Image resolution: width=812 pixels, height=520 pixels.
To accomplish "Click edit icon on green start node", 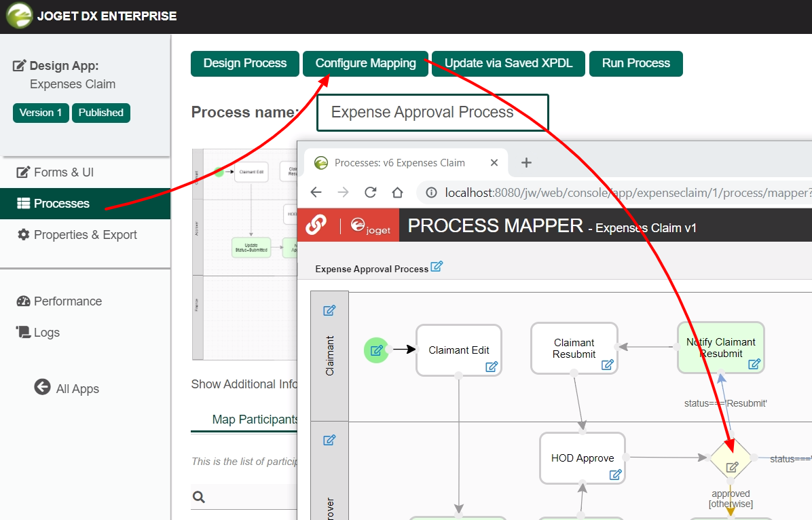I will (377, 350).
